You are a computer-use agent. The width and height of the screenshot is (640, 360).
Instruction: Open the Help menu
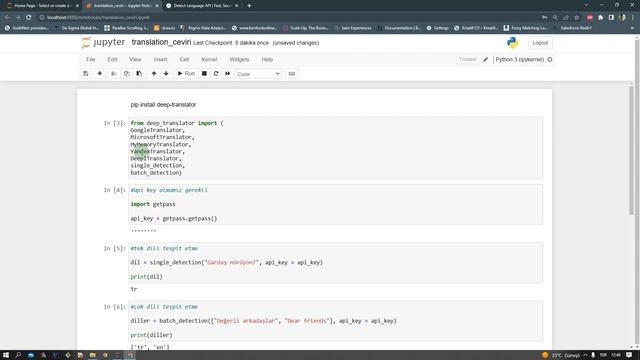tap(267, 60)
